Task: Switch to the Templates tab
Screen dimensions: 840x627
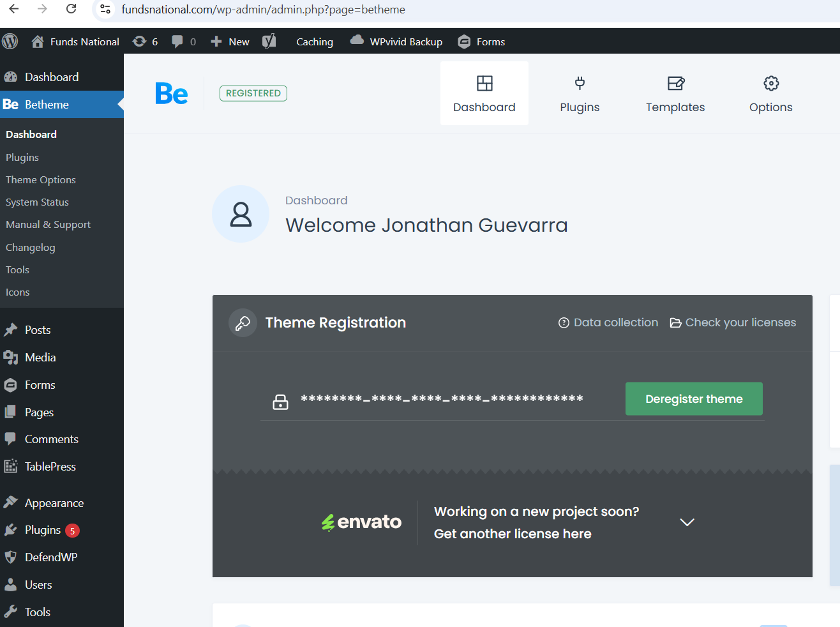Action: pyautogui.click(x=675, y=93)
